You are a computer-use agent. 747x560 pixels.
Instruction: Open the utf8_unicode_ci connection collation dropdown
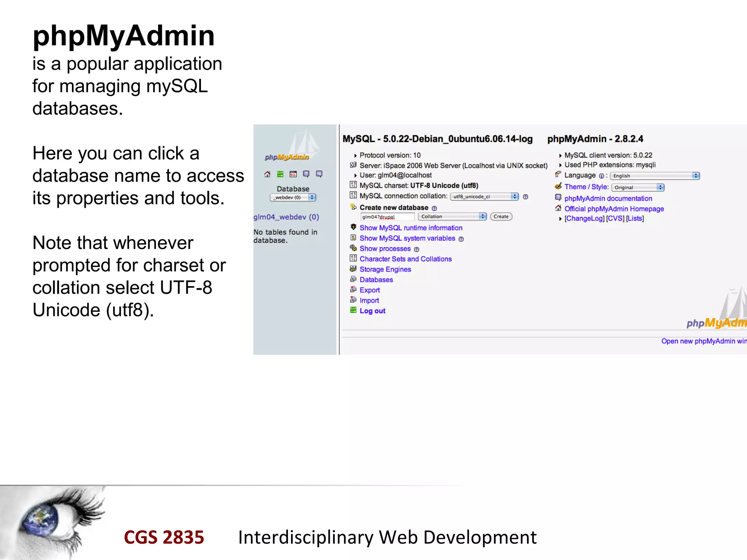(484, 197)
